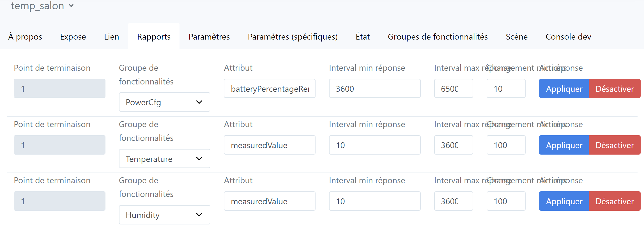Select the Paramètres (spécifiques) tab
This screenshot has height=225, width=644.
point(293,37)
